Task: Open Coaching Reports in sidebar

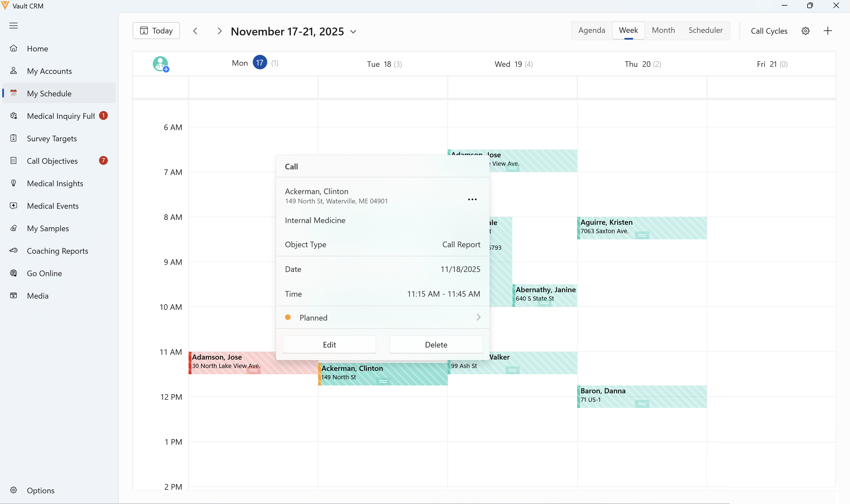Action: 57,251
